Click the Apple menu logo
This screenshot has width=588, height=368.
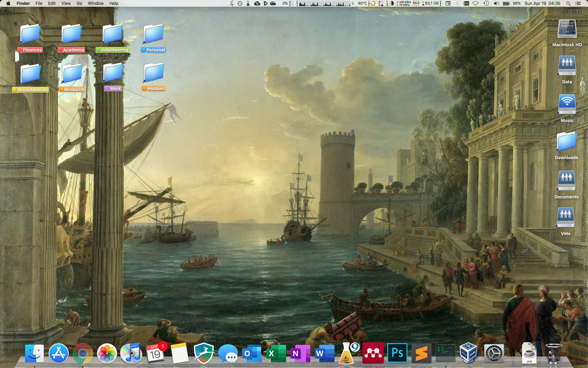(8, 3)
